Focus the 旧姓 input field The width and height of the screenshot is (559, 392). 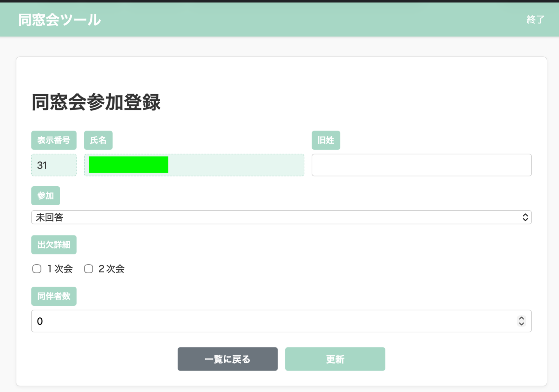pyautogui.click(x=421, y=165)
